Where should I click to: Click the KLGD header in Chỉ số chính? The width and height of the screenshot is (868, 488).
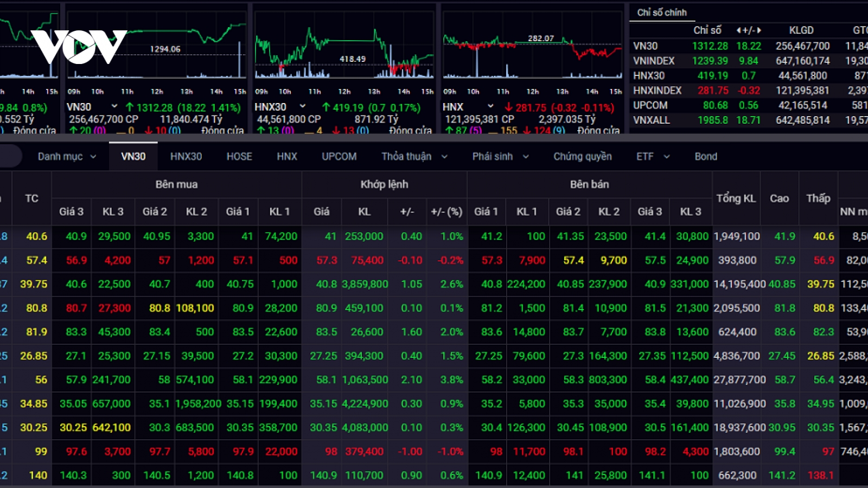801,30
